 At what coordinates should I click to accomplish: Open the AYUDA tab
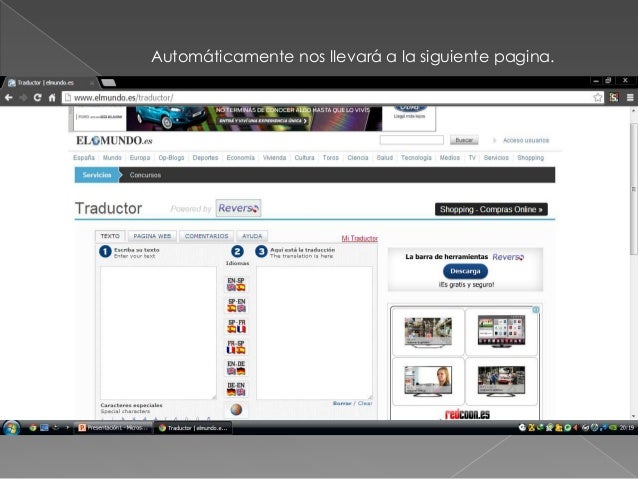click(252, 236)
